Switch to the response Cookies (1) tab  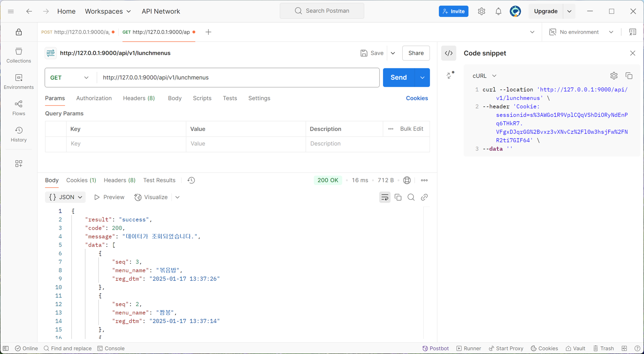pyautogui.click(x=81, y=180)
